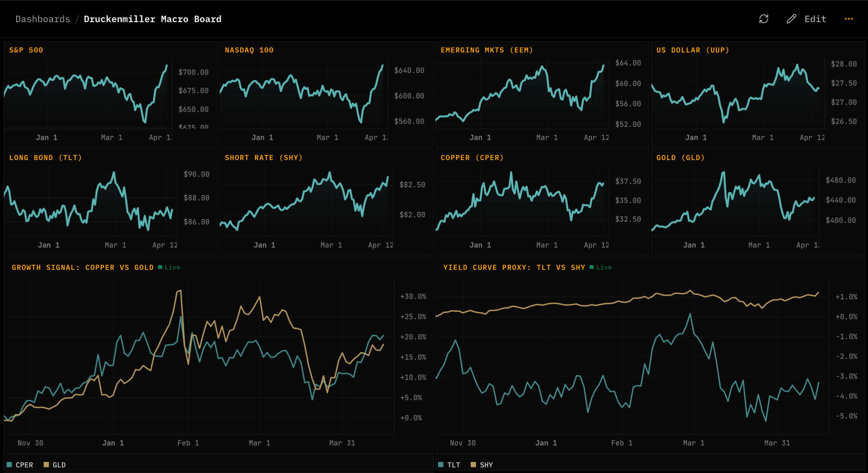
Task: Click the SHY color square in legend
Action: [474, 465]
